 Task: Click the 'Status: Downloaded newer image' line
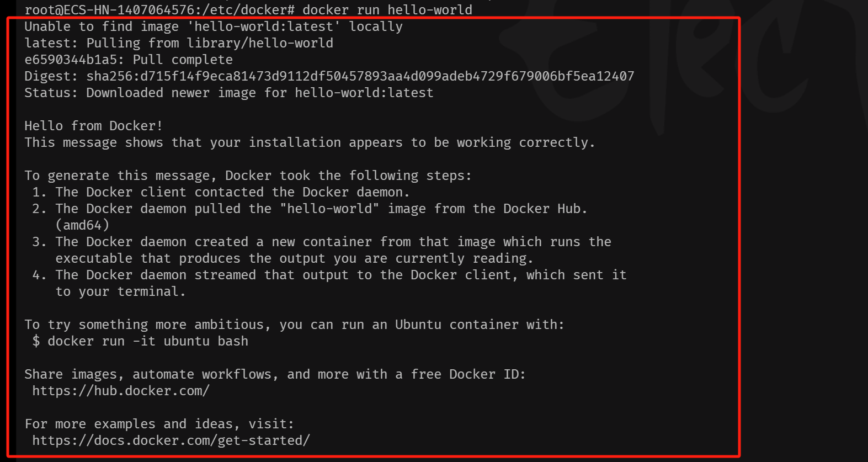[x=229, y=93]
